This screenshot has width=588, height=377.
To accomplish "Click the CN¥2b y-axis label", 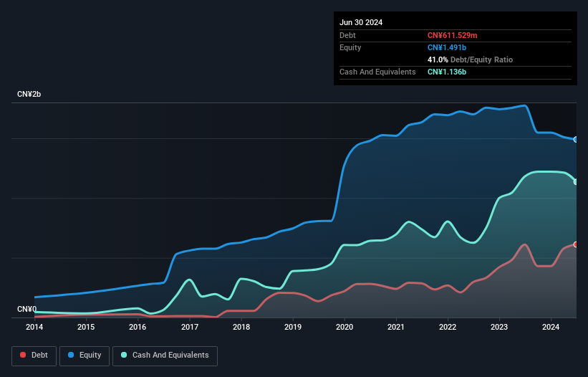I will pos(29,95).
